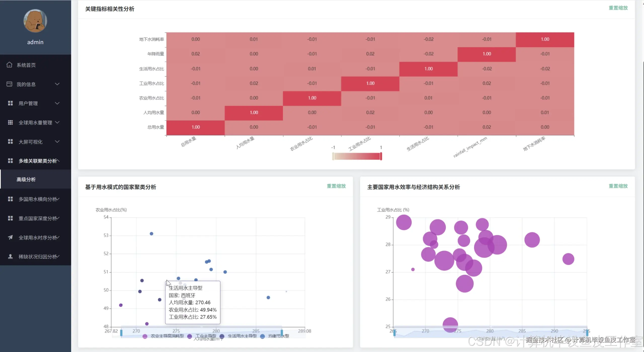The width and height of the screenshot is (644, 352).
Task: Click heatmap color scale right handle
Action: coord(381,156)
